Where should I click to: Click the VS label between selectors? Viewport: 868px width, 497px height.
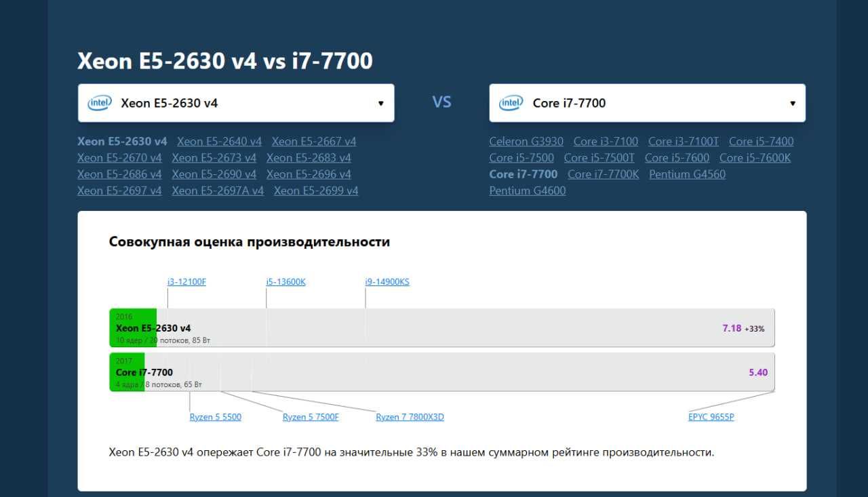(441, 102)
